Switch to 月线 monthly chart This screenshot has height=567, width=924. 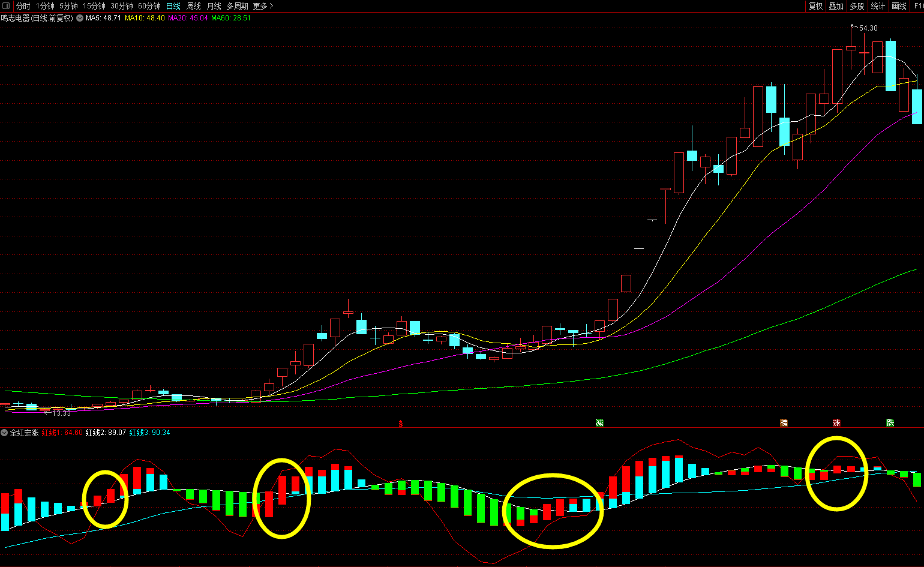(x=214, y=6)
